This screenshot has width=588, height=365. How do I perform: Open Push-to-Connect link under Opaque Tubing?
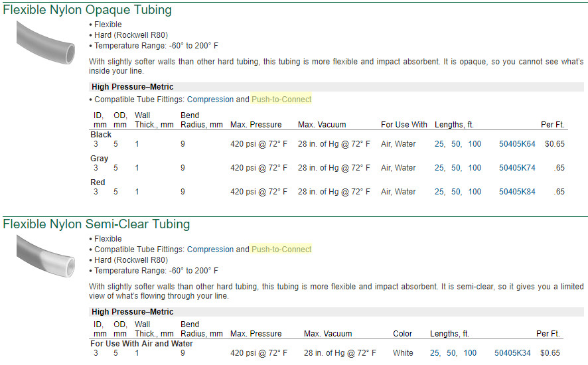281,100
